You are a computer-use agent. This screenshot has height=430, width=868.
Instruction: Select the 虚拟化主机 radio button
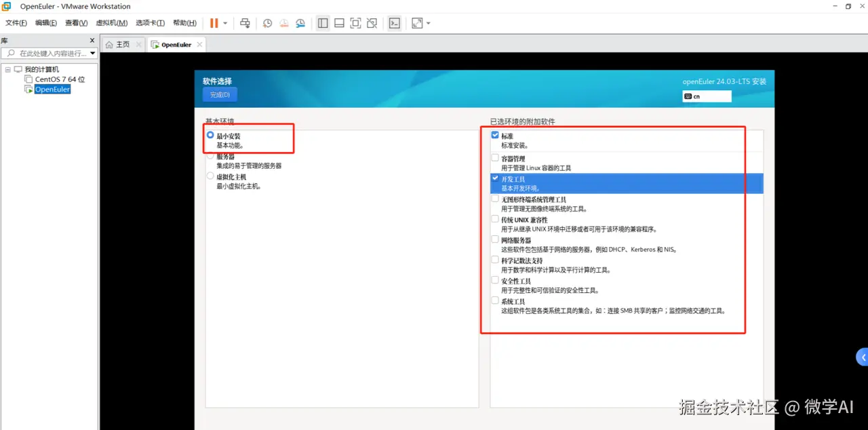210,176
